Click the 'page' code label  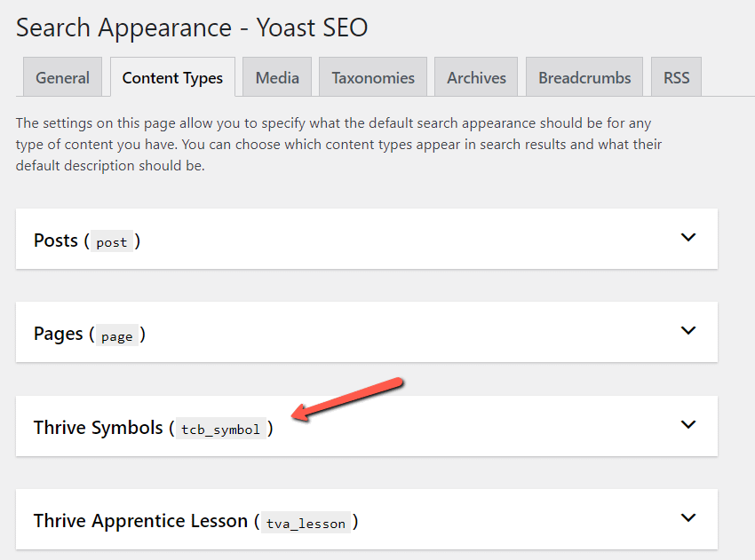pyautogui.click(x=117, y=335)
